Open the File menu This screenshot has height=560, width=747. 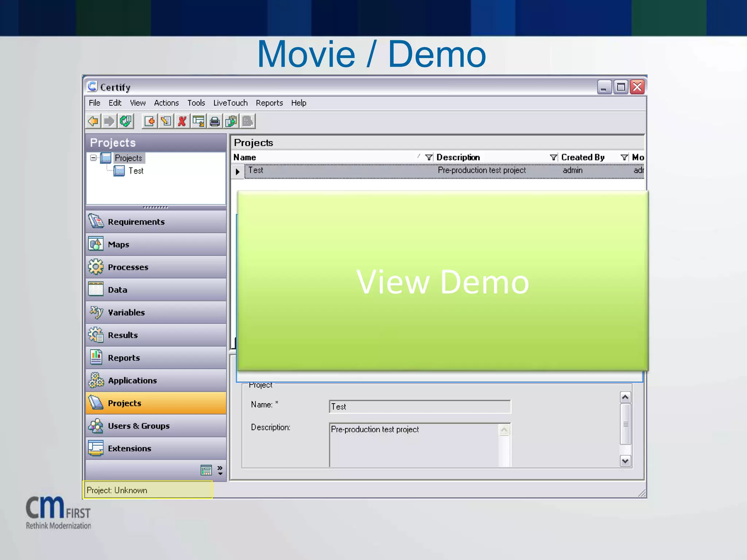click(x=94, y=103)
